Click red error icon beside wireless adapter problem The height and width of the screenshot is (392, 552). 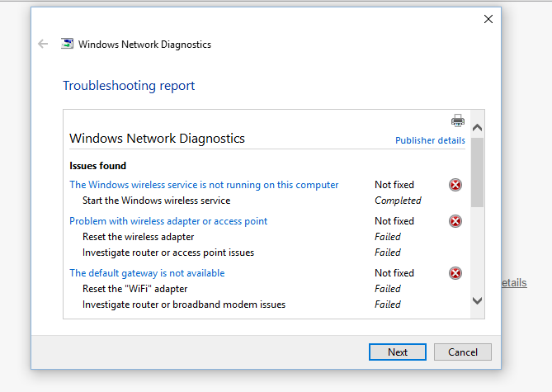tap(455, 221)
